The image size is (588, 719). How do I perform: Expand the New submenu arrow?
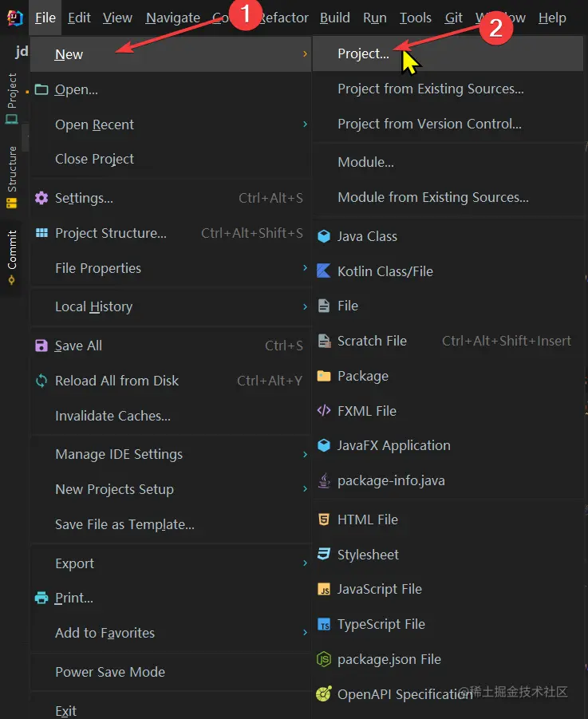(x=306, y=54)
